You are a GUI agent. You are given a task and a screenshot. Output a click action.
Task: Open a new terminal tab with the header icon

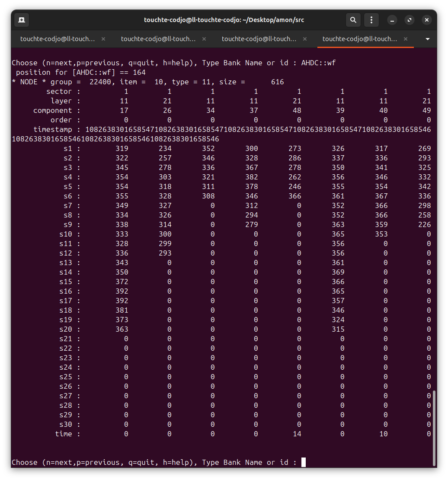(22, 20)
